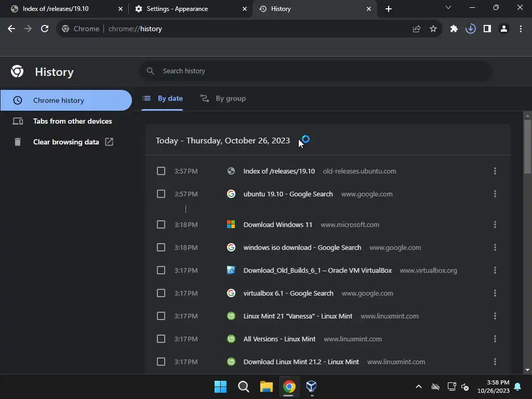Open Clear browsing data link
The image size is (532, 399).
[66, 142]
